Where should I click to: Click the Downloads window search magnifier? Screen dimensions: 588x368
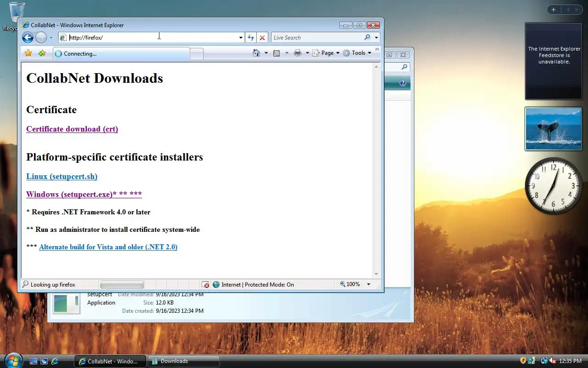[404, 67]
